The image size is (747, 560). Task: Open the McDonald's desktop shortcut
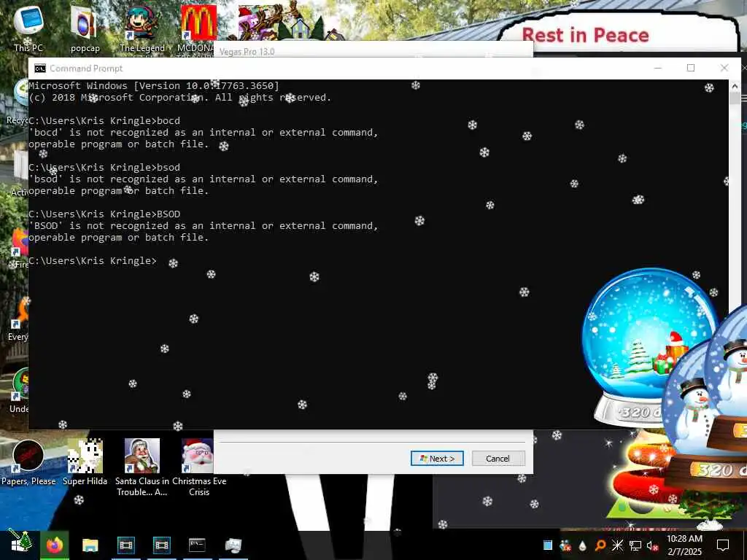click(x=198, y=28)
